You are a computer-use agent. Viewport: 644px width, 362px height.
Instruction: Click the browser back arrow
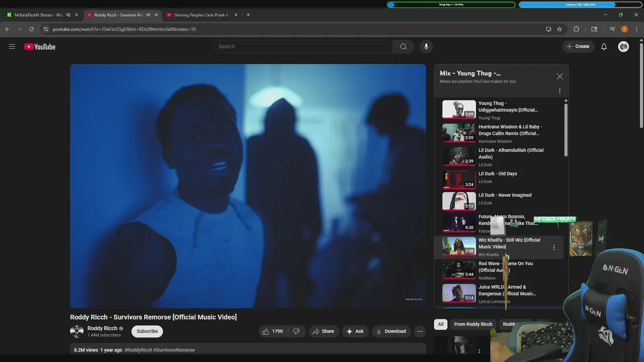pos(8,29)
